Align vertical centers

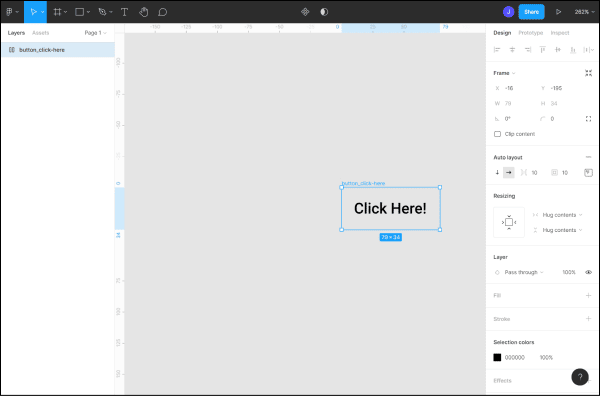tap(558, 49)
